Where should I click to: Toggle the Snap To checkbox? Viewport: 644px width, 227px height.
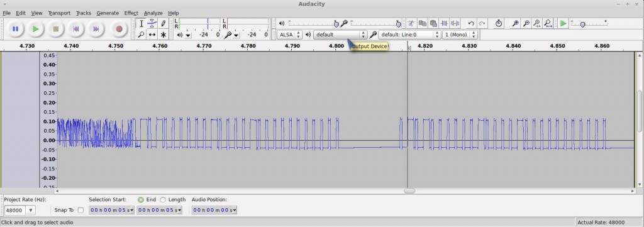pos(80,210)
